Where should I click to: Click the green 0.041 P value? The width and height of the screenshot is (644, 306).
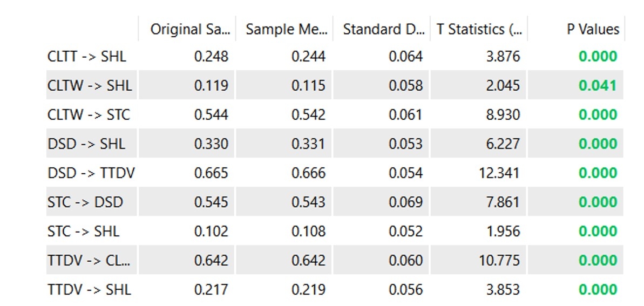click(x=597, y=85)
